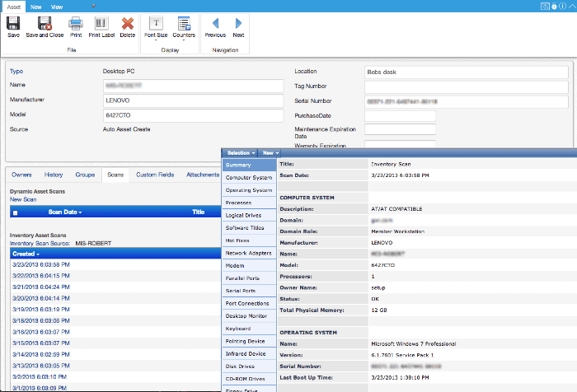The image size is (577, 392).
Task: Click the Tag Number input field
Action: tap(467, 86)
